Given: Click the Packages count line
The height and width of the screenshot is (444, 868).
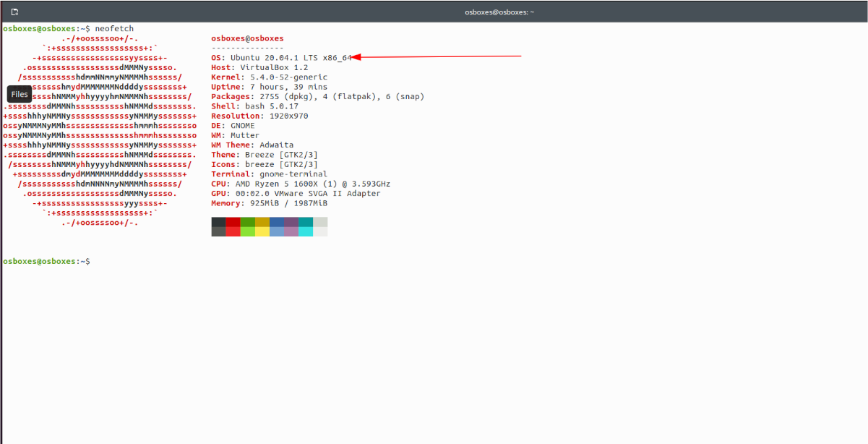Looking at the screenshot, I should click(x=317, y=96).
